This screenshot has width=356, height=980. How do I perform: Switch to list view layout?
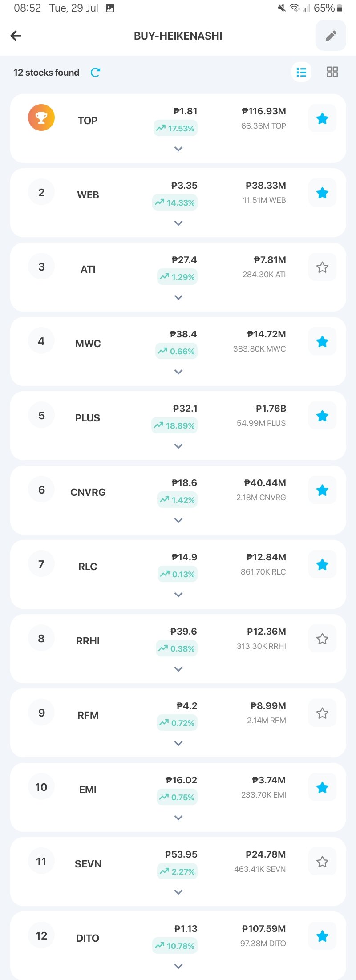click(301, 72)
